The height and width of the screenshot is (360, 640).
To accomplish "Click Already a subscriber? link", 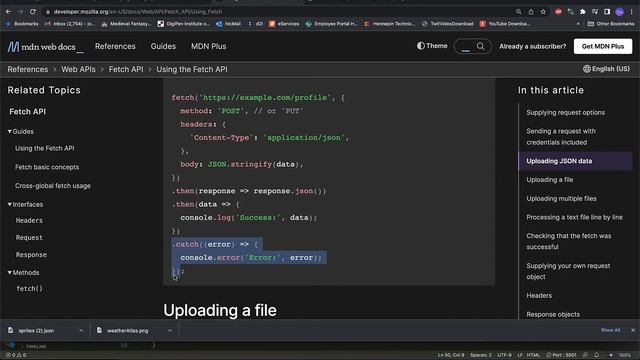I will (x=533, y=47).
